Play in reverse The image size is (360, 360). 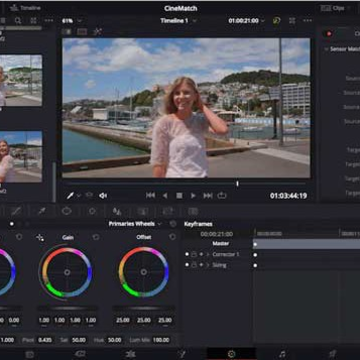(165, 196)
